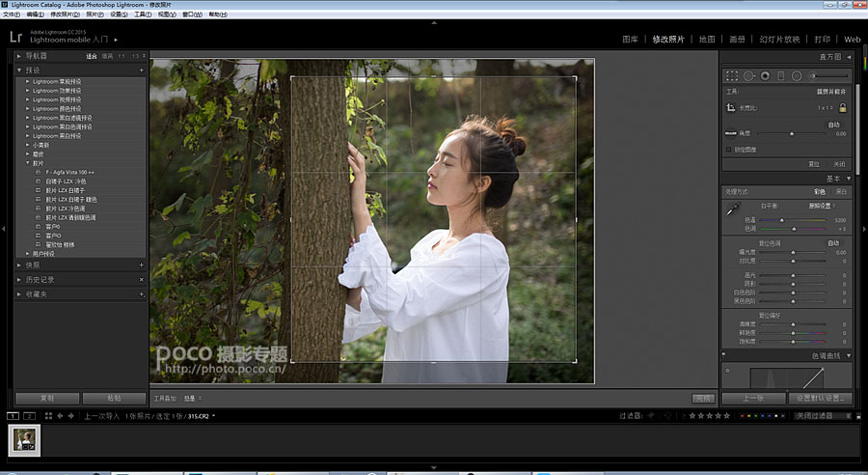Open the grid view icon in filmstrip bar

click(x=48, y=416)
